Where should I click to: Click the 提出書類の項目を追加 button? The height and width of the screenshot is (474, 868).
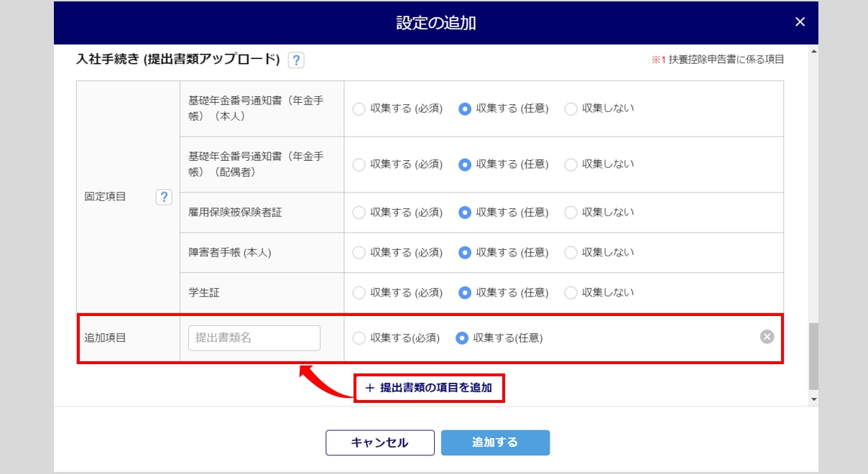pyautogui.click(x=429, y=388)
